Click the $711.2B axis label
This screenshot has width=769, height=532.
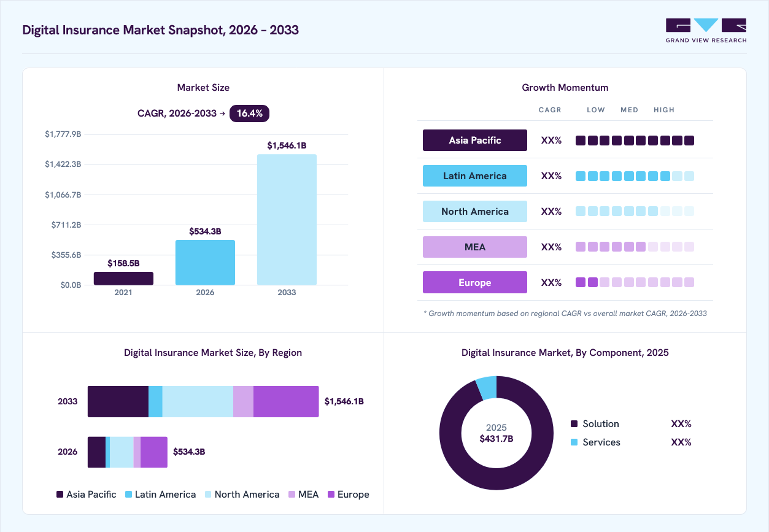[x=66, y=225]
